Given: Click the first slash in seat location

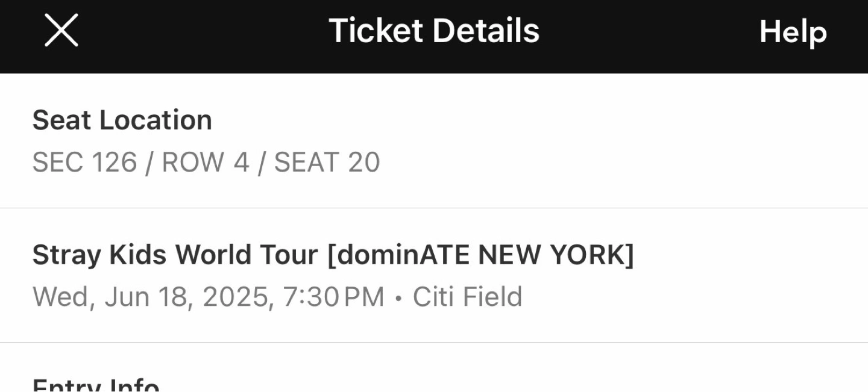Looking at the screenshot, I should tap(149, 163).
